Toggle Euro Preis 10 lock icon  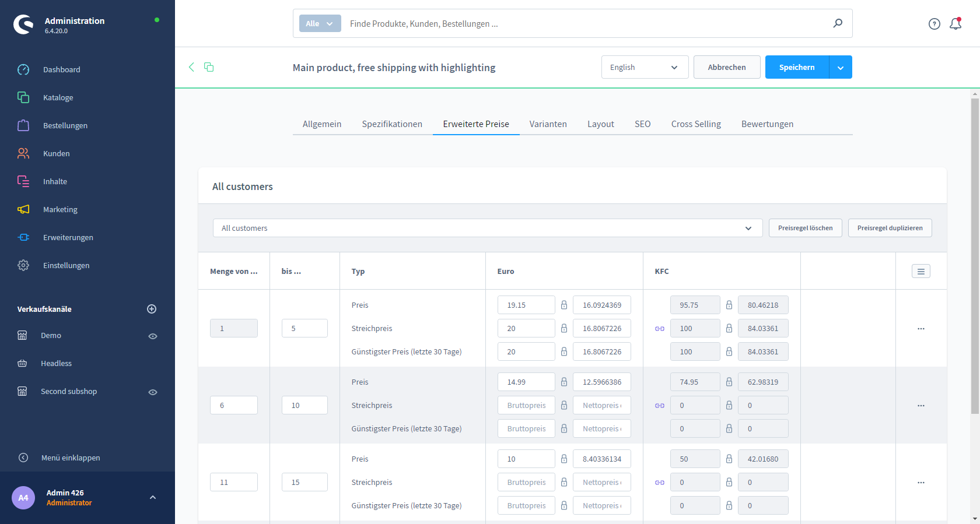[x=564, y=459]
